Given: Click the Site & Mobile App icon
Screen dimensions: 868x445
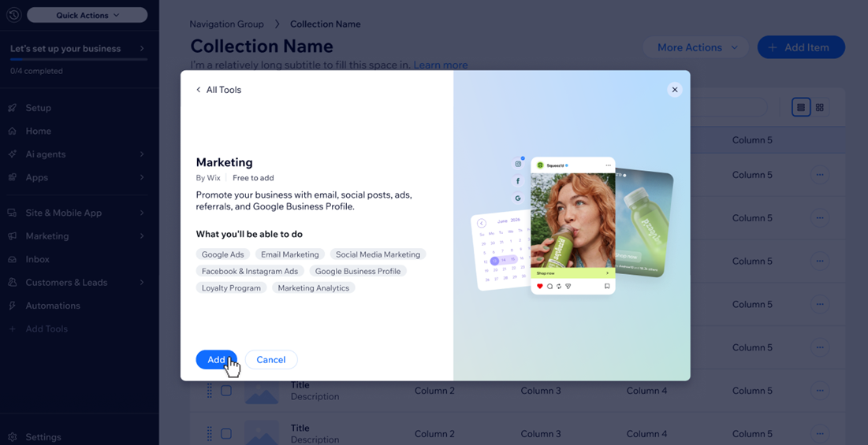Looking at the screenshot, I should (x=12, y=213).
